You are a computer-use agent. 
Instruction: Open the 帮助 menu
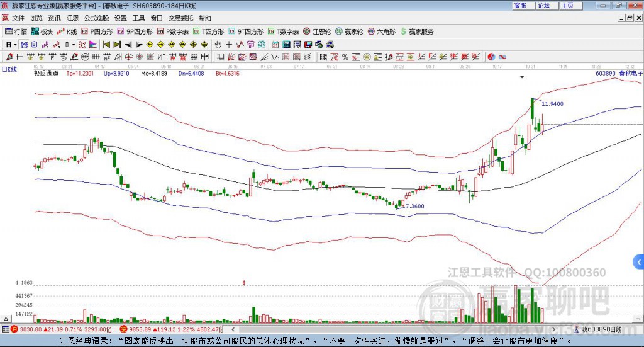tap(204, 18)
